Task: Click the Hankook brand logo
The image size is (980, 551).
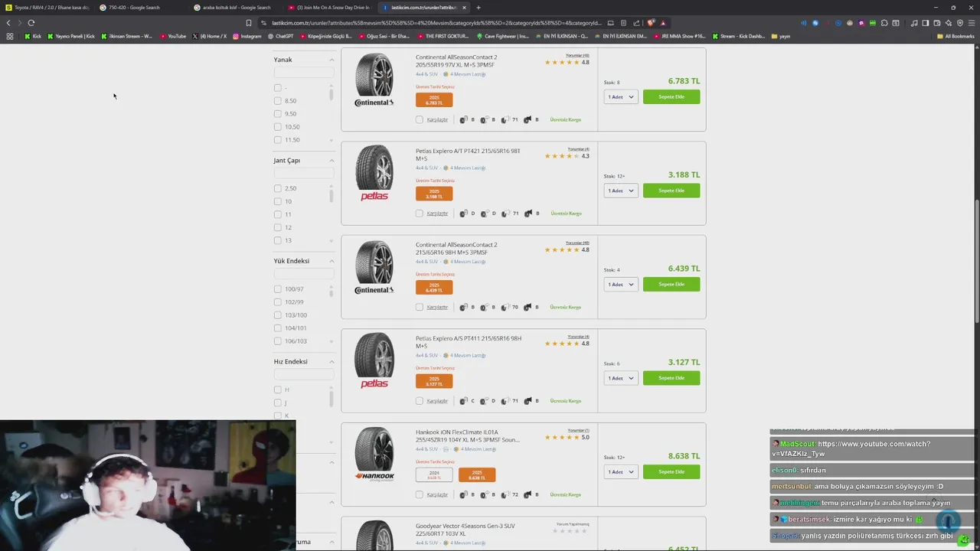Action: pyautogui.click(x=374, y=477)
